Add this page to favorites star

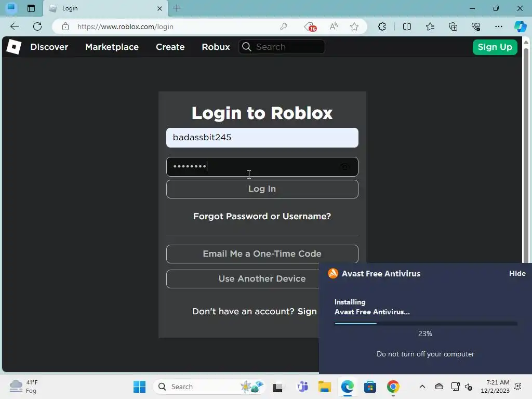coord(354,26)
